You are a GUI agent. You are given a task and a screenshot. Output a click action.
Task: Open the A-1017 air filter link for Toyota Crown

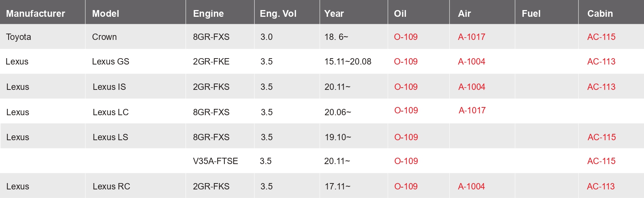click(471, 37)
